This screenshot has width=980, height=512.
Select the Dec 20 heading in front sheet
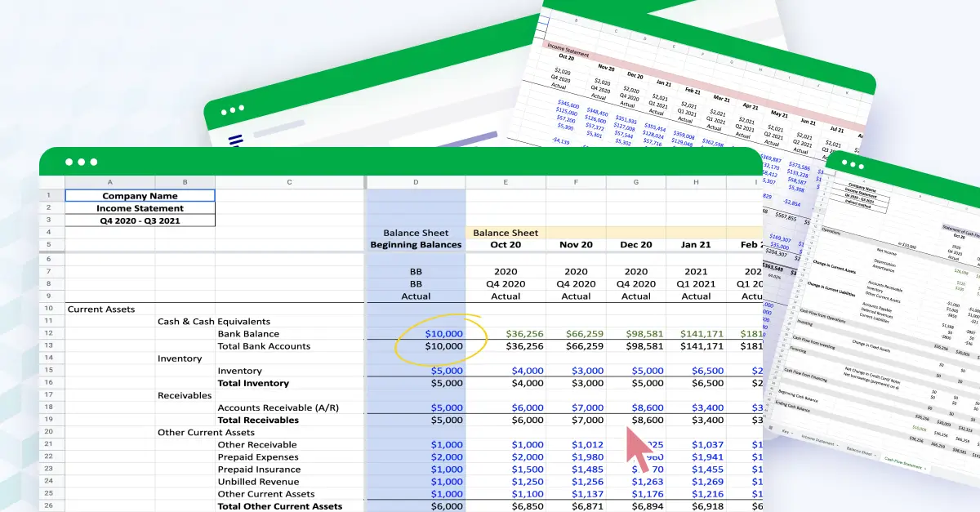[x=636, y=245]
